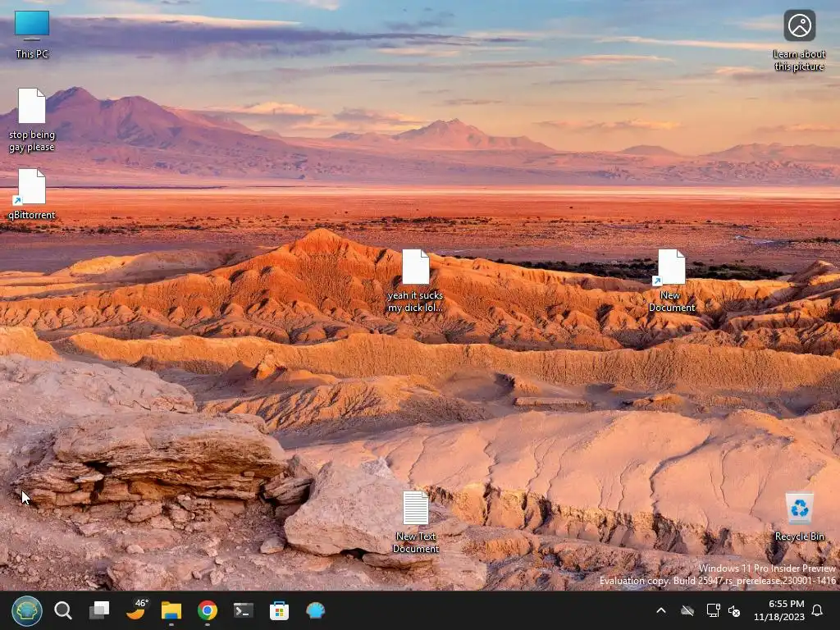Click the blue seashell app icon on taskbar
The width and height of the screenshot is (840, 630).
click(316, 610)
